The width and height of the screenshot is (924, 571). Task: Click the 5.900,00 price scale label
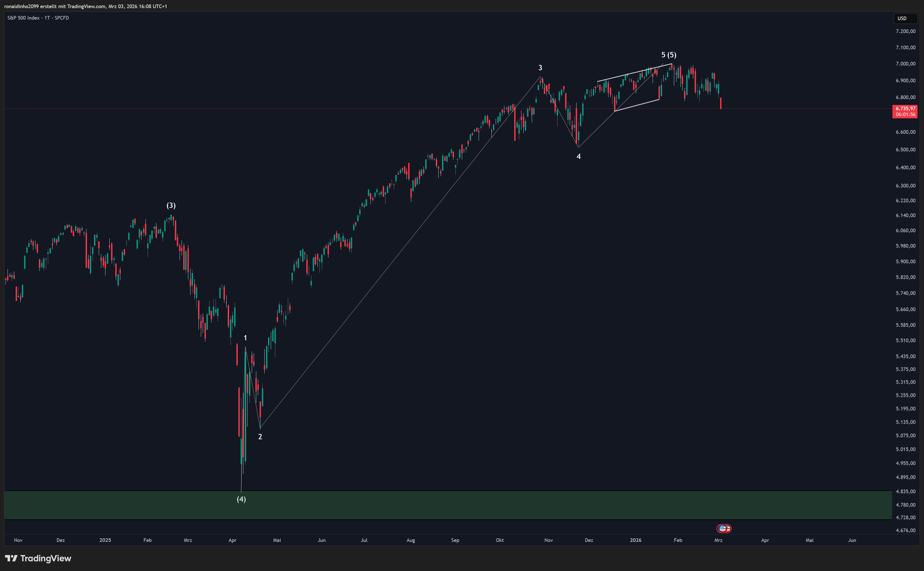pos(905,261)
